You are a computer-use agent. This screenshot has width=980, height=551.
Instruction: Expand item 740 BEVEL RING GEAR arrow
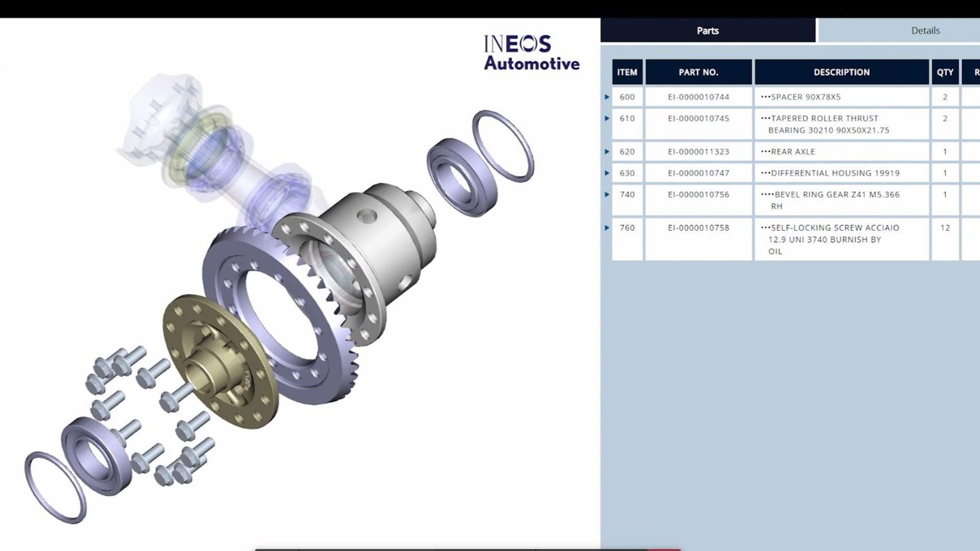(x=606, y=196)
